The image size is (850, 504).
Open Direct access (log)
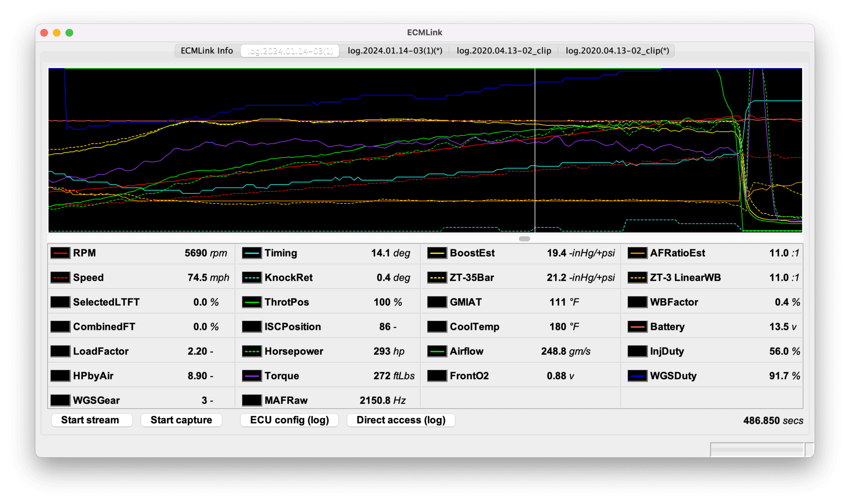pyautogui.click(x=401, y=420)
